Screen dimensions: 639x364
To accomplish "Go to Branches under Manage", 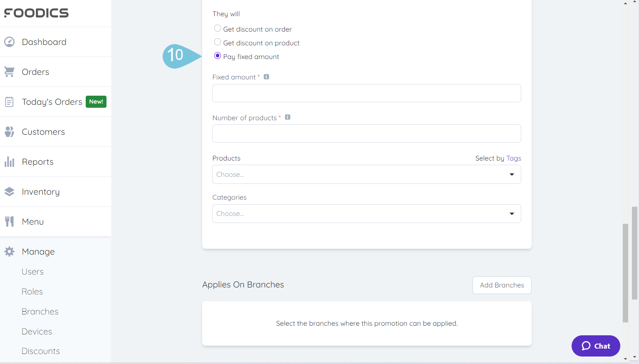I will (40, 312).
